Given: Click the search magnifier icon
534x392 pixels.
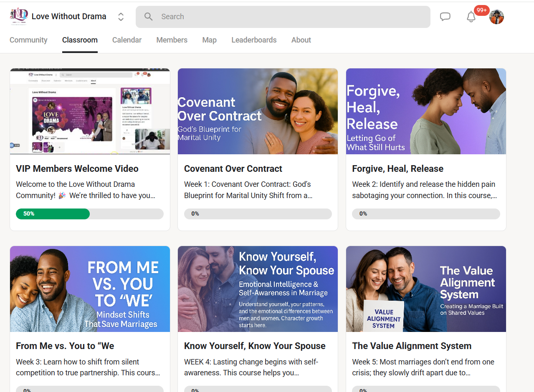Looking at the screenshot, I should click(x=148, y=17).
